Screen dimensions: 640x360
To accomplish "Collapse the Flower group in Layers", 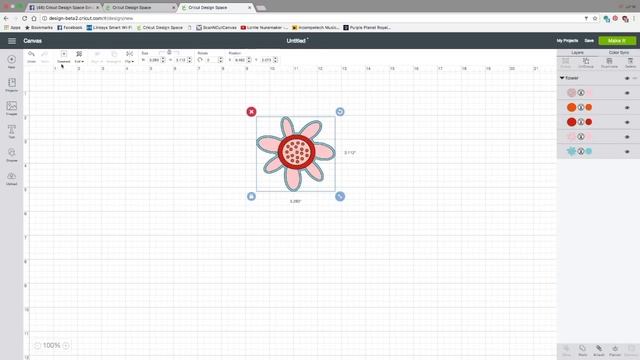I will pos(562,78).
